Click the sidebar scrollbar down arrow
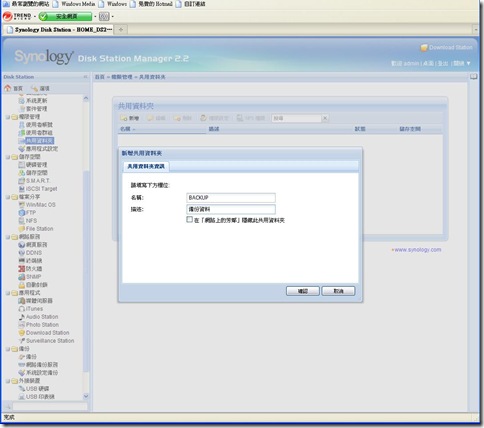The width and height of the screenshot is (484, 428). [86, 396]
